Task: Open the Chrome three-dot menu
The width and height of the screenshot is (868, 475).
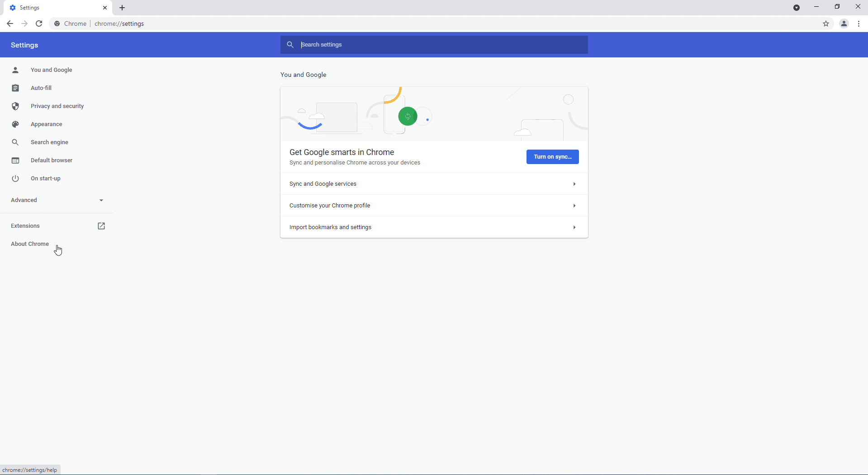Action: click(859, 24)
